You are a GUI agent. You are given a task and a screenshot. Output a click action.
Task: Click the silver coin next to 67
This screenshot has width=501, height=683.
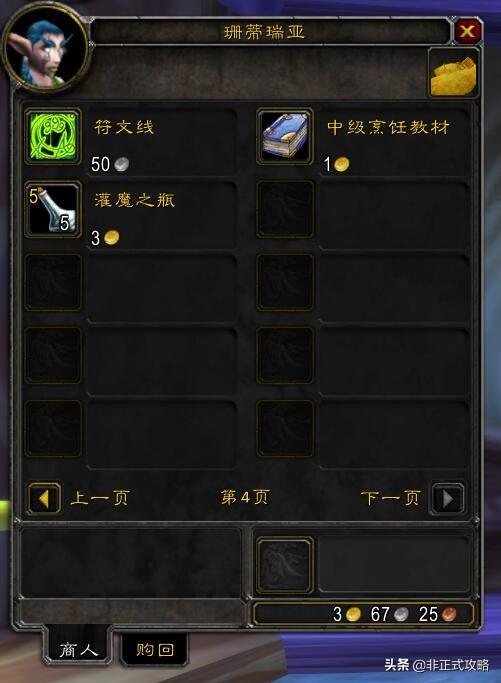[401, 614]
